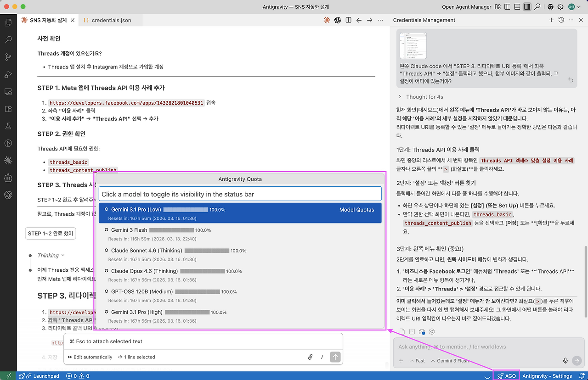Click the 'Ask anything' chat input field
This screenshot has width=588, height=380.
(488, 347)
